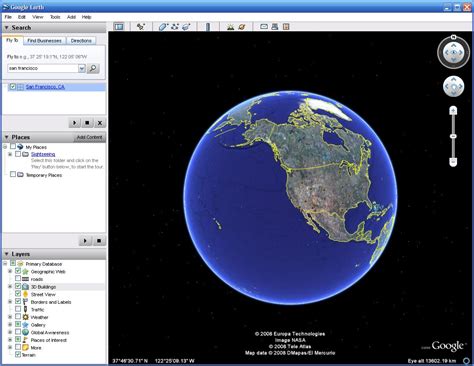Click the status circle icon at bottom-right corner

click(x=467, y=361)
